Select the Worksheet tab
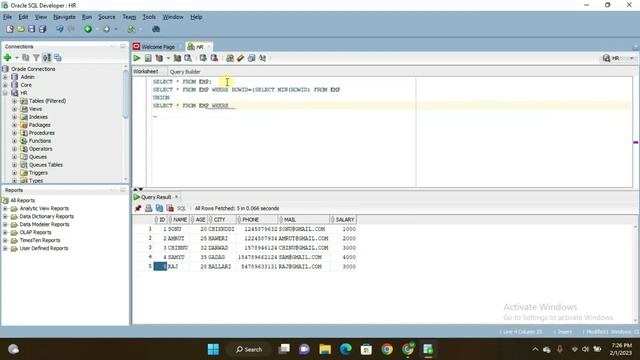Screen dimensions: 640x360 click(x=146, y=71)
